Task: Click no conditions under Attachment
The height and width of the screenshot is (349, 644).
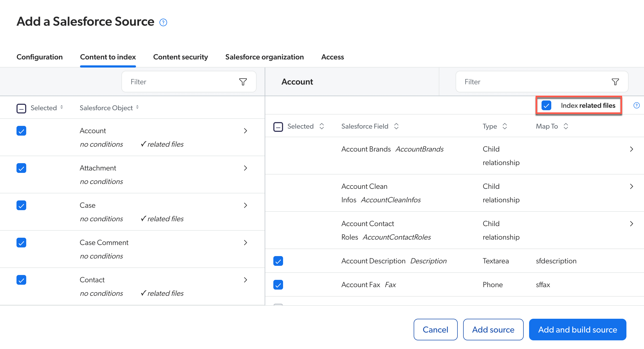Action: point(101,182)
